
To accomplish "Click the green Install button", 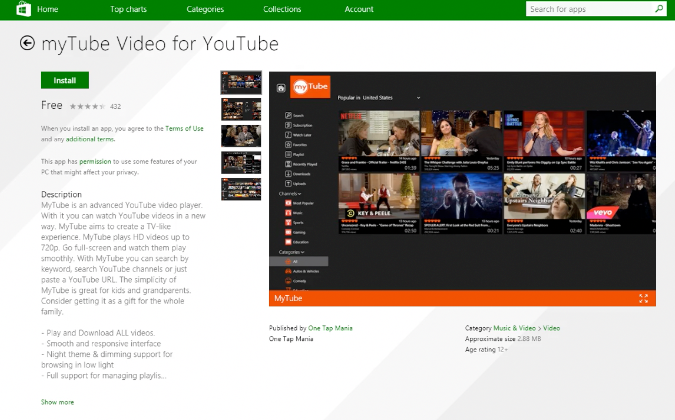I will [65, 80].
